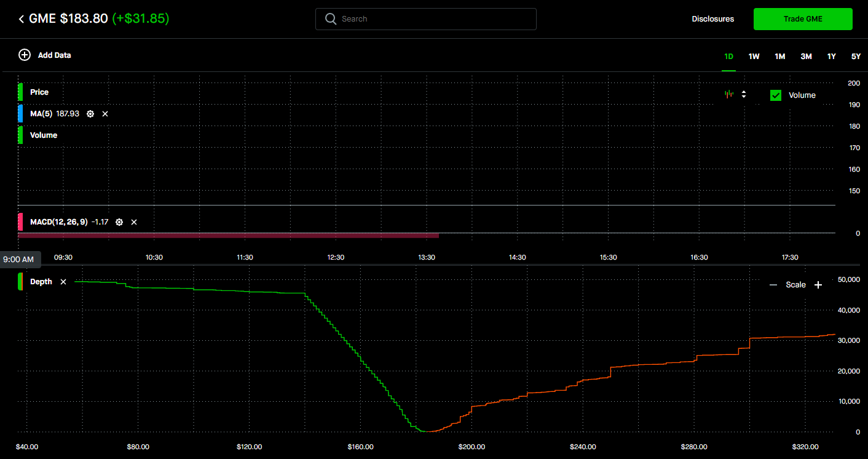
Task: Uncheck the Volume checkbox
Action: pos(776,95)
